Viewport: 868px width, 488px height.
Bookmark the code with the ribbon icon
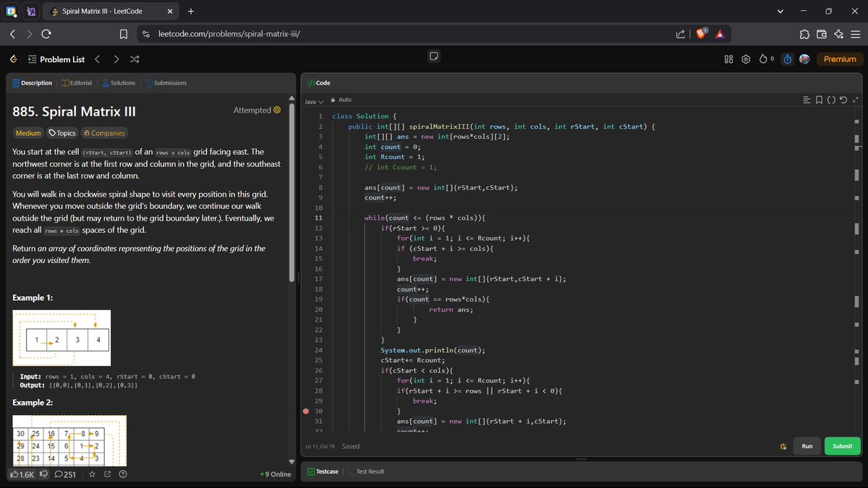tap(819, 100)
